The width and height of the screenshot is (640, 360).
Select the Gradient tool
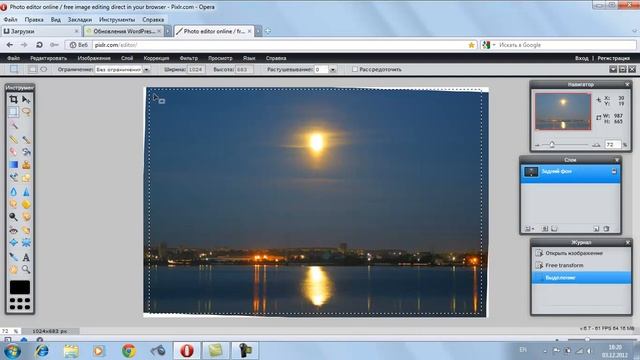point(13,165)
